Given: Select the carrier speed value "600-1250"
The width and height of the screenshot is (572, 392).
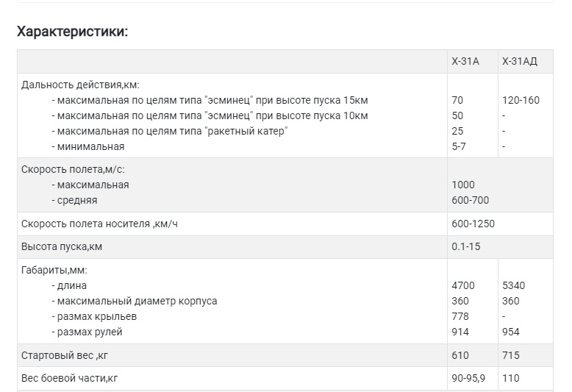Looking at the screenshot, I should (x=473, y=224).
